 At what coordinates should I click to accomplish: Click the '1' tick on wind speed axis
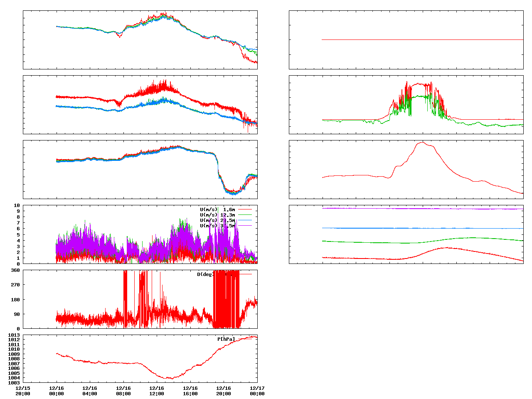[18, 258]
